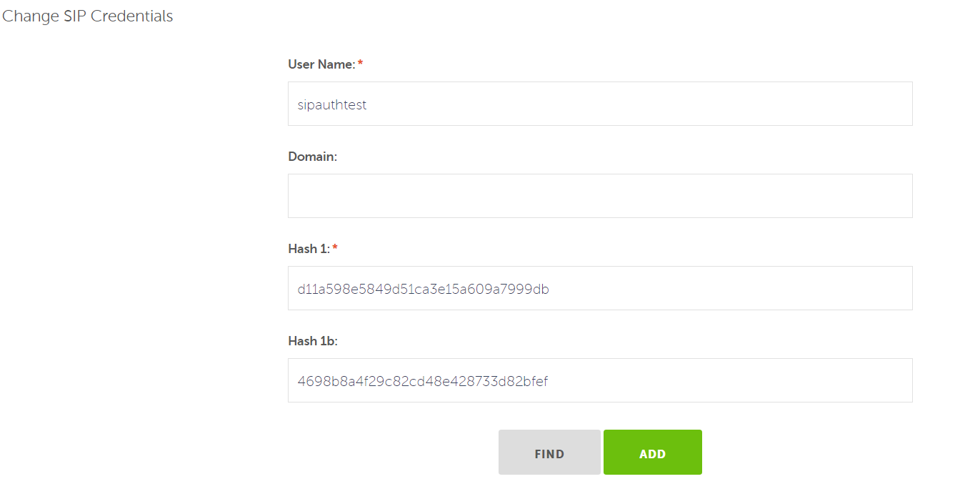
Task: Click the 'Hash 1:' field label
Action: pos(309,249)
